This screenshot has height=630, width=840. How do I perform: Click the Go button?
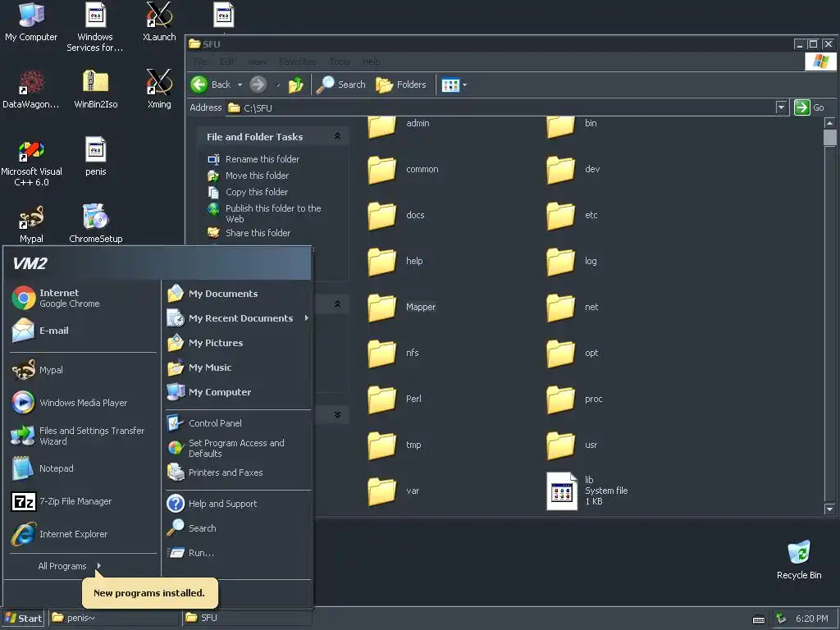[x=810, y=107]
